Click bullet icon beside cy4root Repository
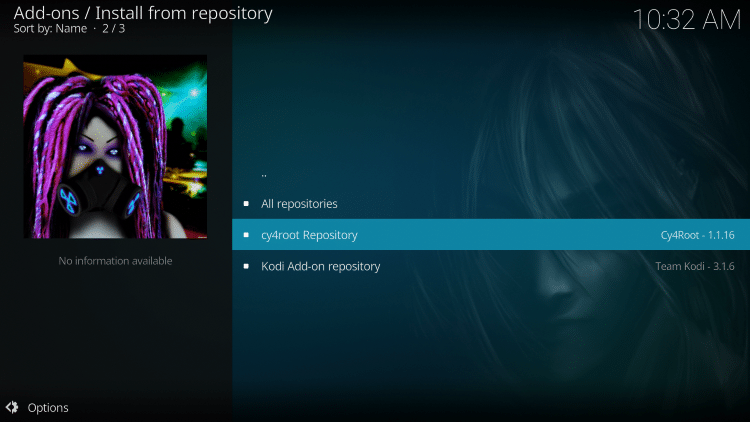This screenshot has height=422, width=750. (x=246, y=235)
